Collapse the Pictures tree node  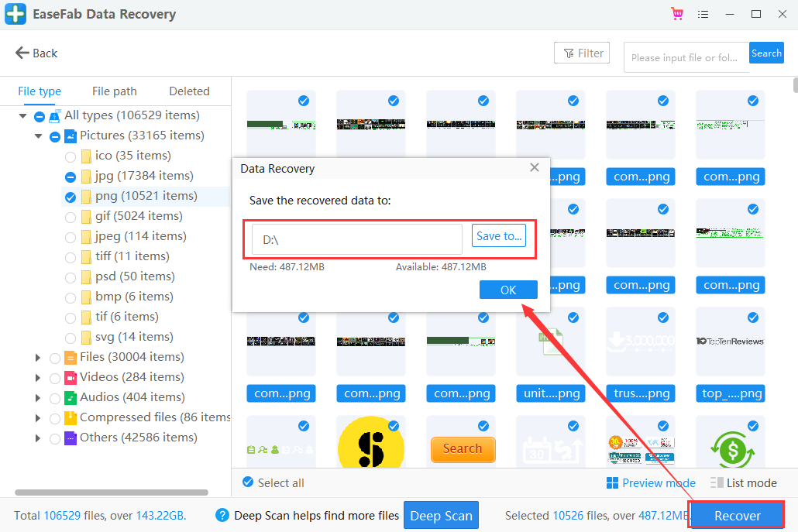point(38,136)
